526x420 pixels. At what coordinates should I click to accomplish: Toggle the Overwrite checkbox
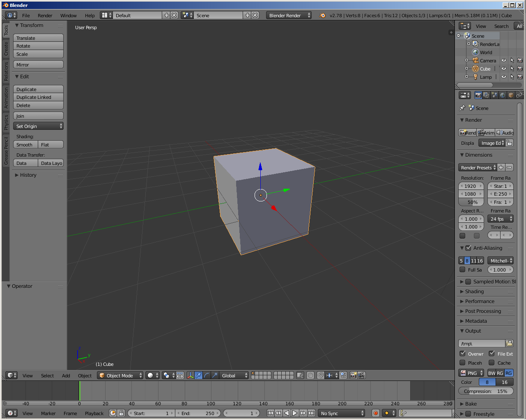pos(462,354)
